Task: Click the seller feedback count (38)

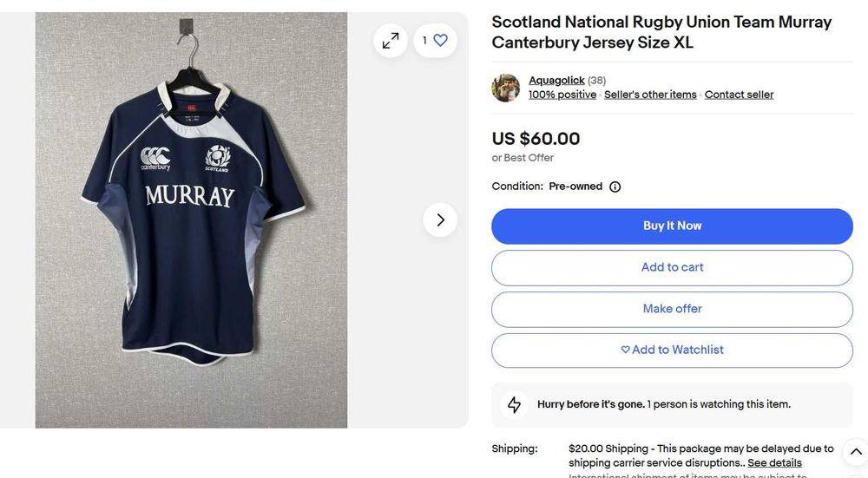Action: 597,81
